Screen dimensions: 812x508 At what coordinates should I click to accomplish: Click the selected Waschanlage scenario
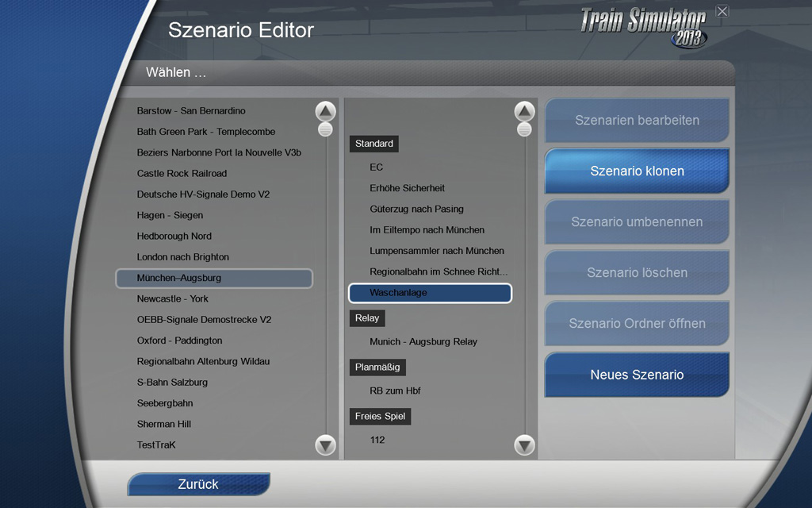point(431,293)
